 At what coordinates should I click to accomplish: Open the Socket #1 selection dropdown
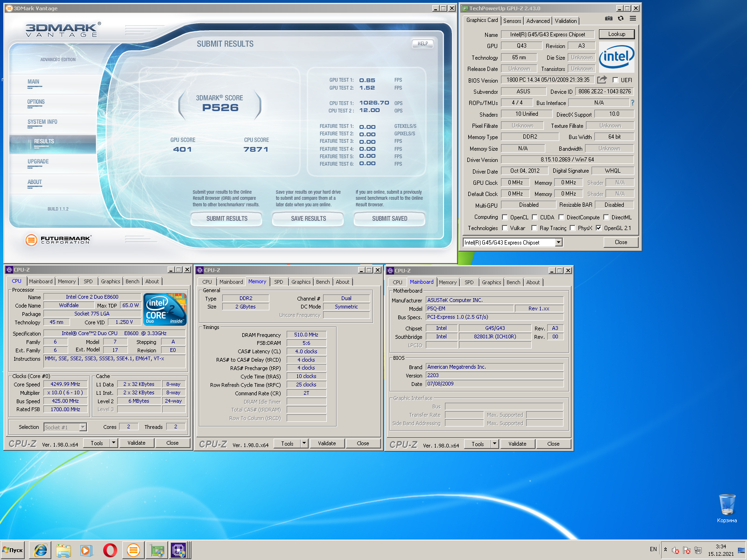(83, 427)
